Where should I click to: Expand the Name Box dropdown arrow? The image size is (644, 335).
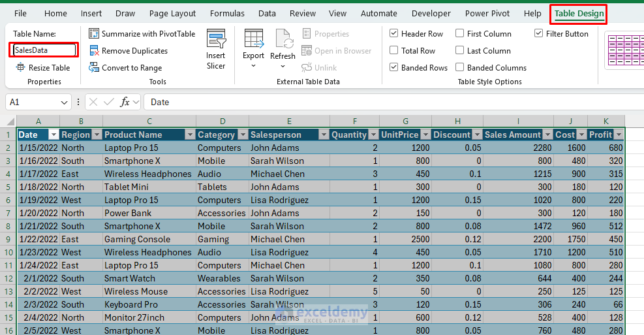(x=64, y=103)
